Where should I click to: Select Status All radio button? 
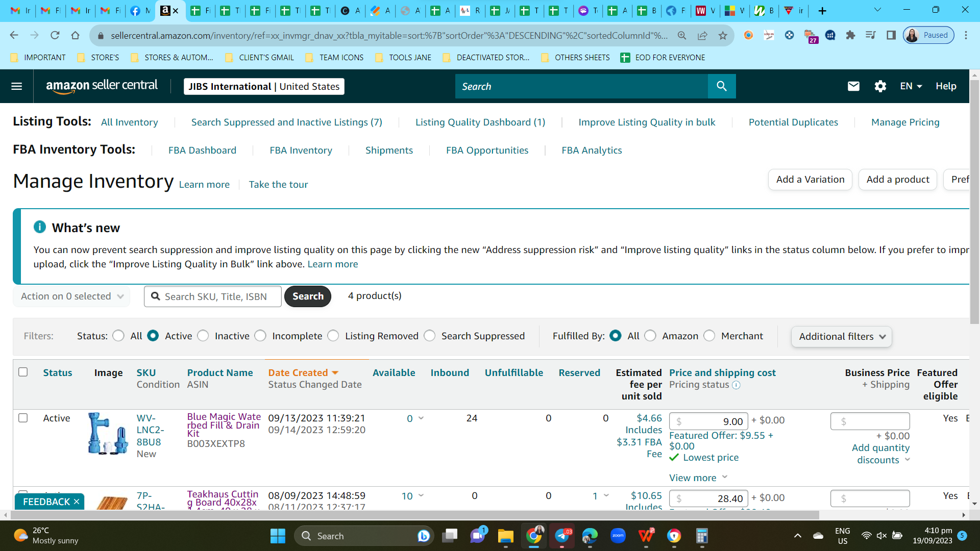[x=118, y=336]
